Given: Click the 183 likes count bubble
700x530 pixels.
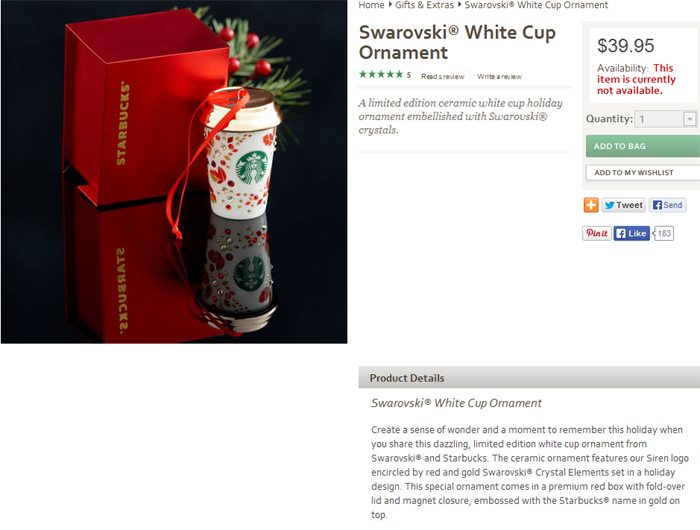Looking at the screenshot, I should pos(664,233).
